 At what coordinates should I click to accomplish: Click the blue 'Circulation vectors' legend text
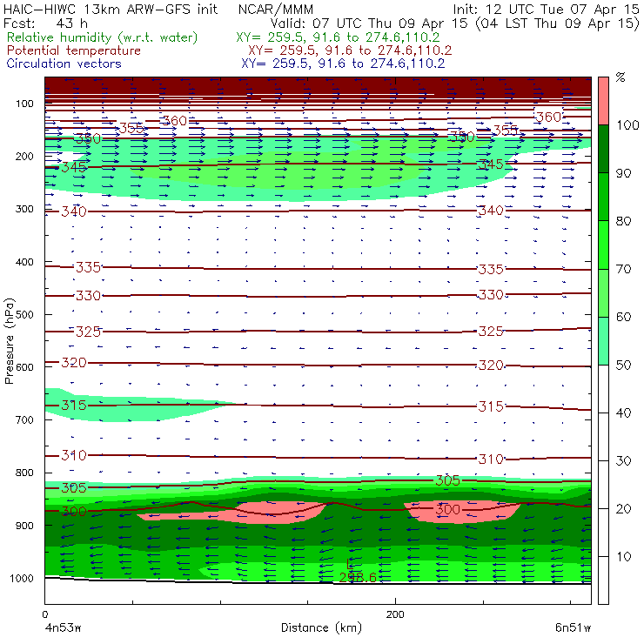tap(64, 64)
